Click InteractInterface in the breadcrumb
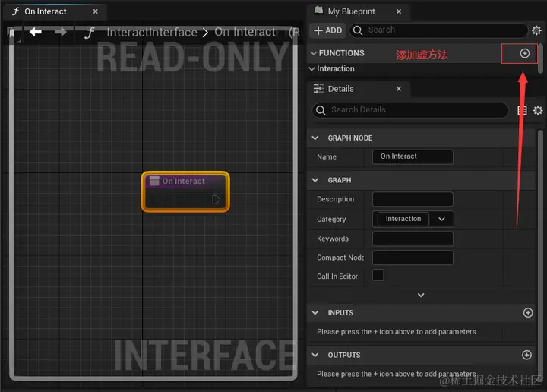This screenshot has height=392, width=547. pos(152,33)
